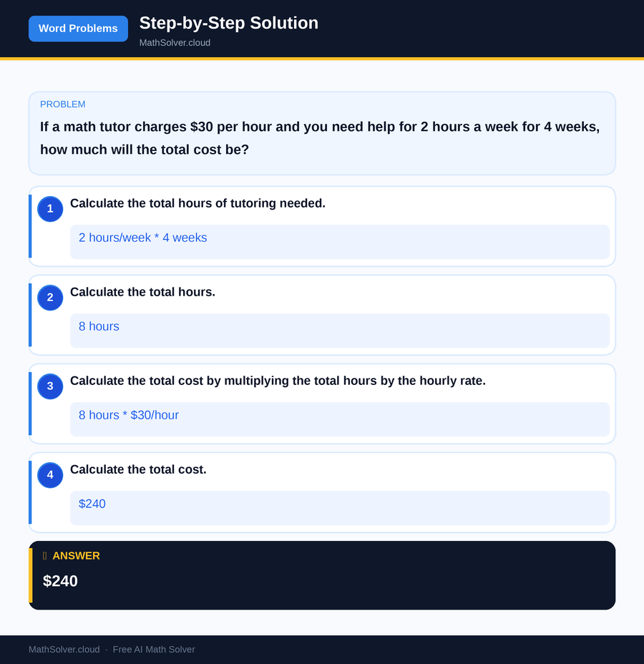This screenshot has width=644, height=664.
Task: Collapse the problem statement panel
Action: click(x=322, y=133)
